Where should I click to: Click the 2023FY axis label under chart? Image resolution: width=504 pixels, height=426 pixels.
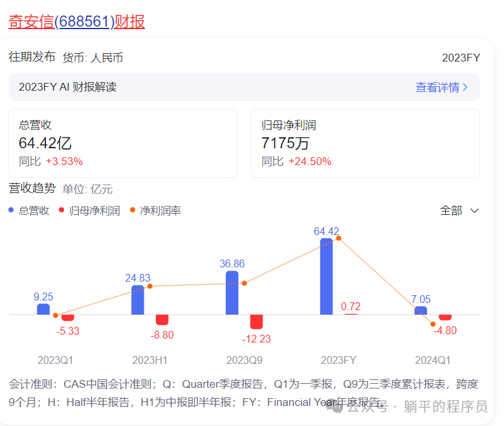(x=338, y=360)
